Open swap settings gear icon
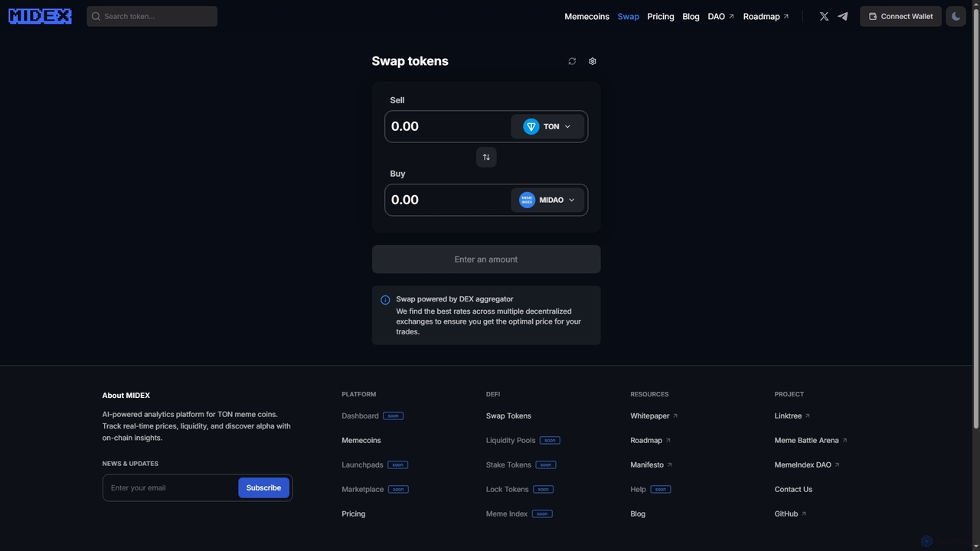980x551 pixels. [593, 61]
